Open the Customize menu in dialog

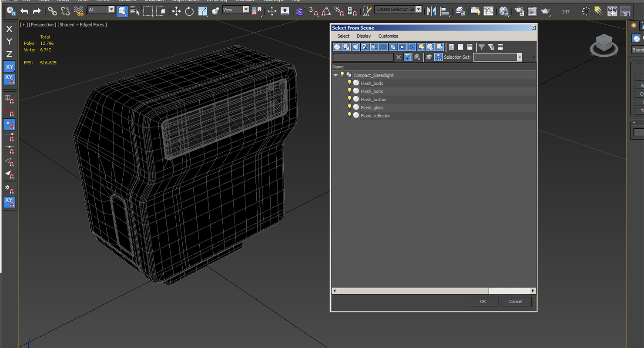(388, 36)
